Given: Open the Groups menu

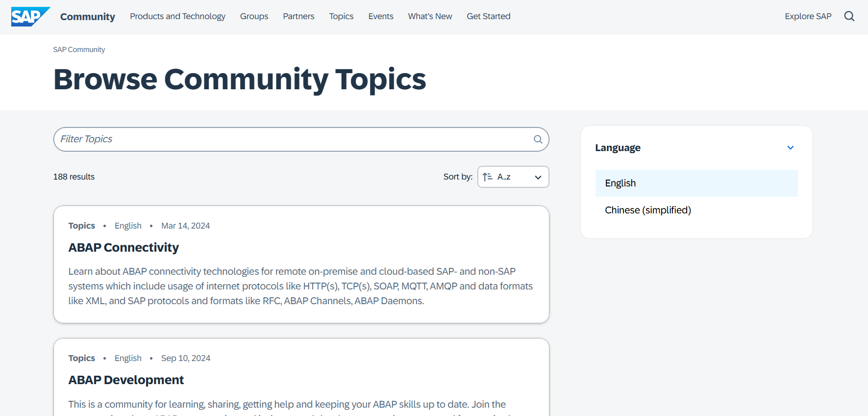Looking at the screenshot, I should (x=254, y=16).
